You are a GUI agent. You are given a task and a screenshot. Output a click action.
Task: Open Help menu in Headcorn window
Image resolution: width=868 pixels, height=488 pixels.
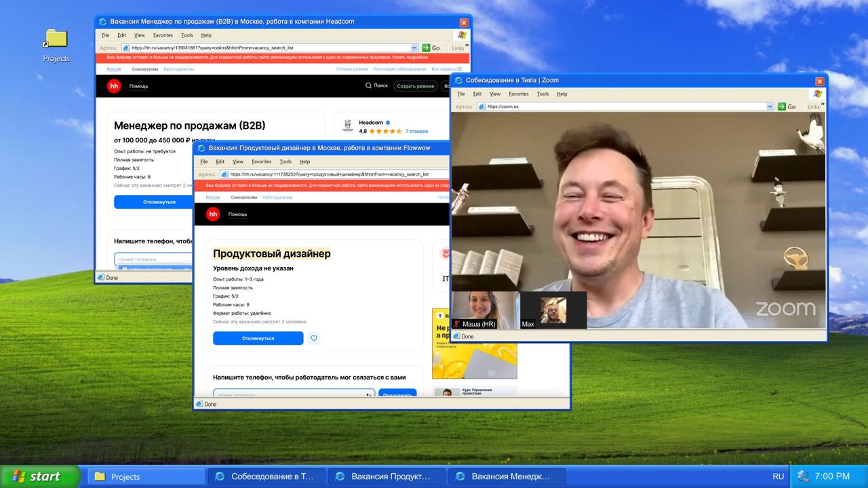point(206,35)
